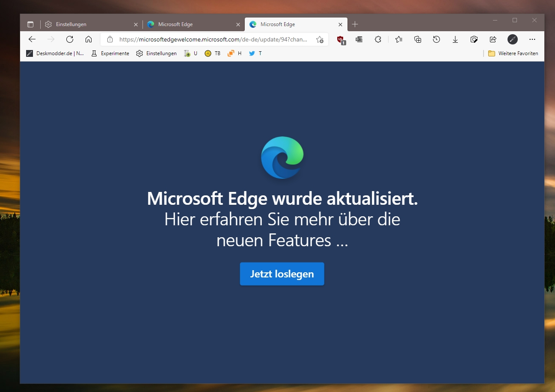Image resolution: width=555 pixels, height=392 pixels.
Task: Start a Web capture screenshot
Action: pyautogui.click(x=474, y=39)
